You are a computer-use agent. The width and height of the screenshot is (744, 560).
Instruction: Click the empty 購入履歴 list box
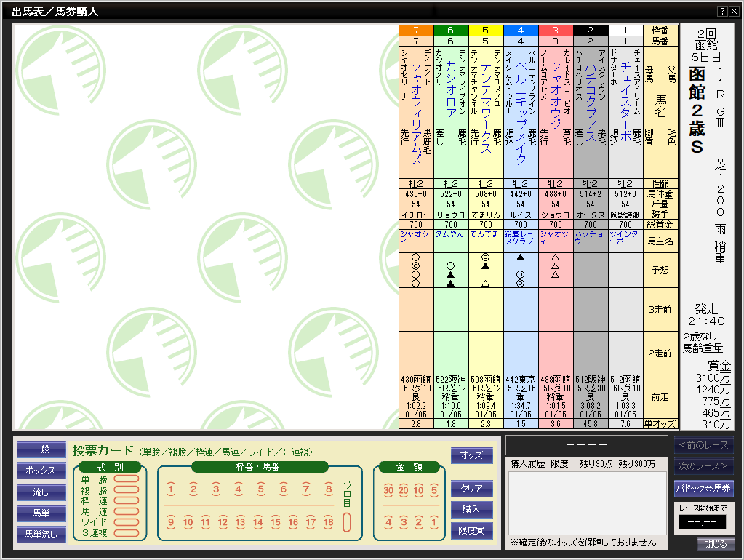(588, 503)
